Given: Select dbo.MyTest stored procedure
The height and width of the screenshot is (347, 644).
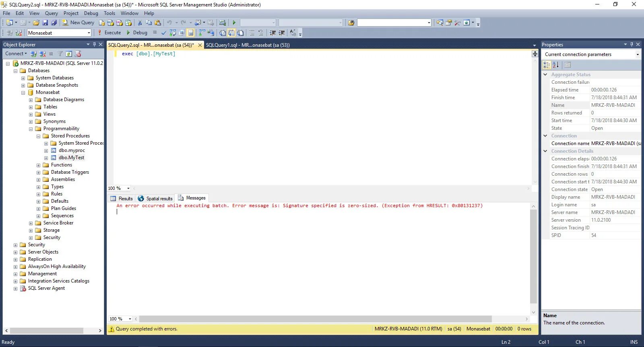Looking at the screenshot, I should (x=71, y=158).
